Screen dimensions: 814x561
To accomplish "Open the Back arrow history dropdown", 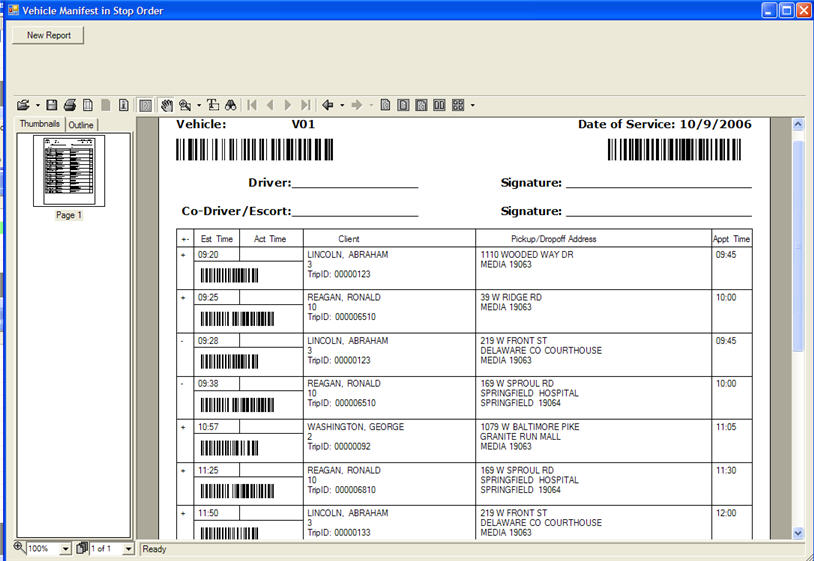I will pyautogui.click(x=342, y=106).
